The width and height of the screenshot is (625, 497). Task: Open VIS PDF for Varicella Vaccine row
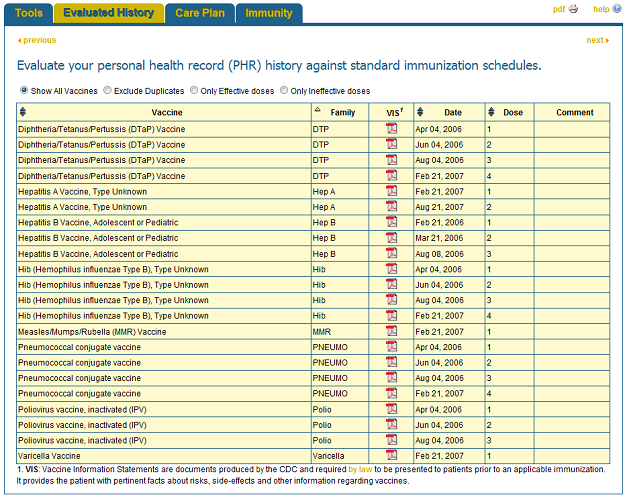click(x=391, y=455)
